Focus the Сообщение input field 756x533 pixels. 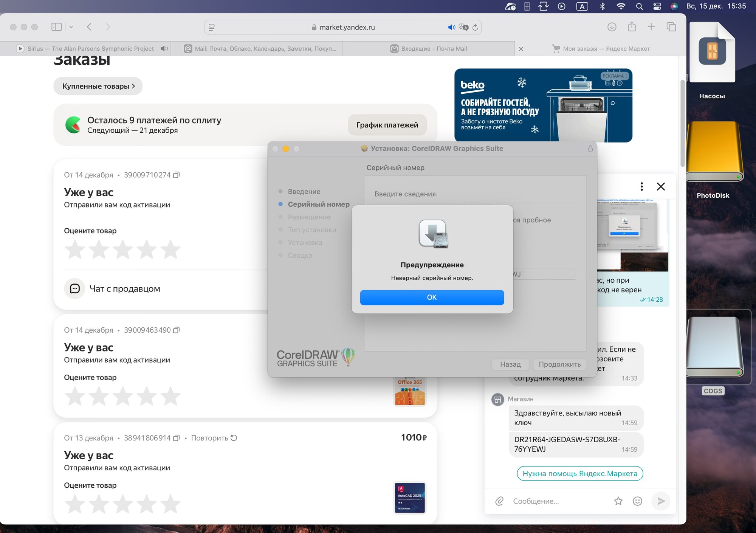pyautogui.click(x=559, y=501)
